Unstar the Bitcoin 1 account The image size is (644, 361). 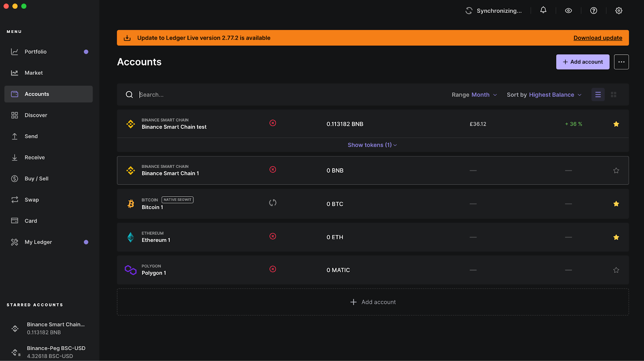(616, 204)
